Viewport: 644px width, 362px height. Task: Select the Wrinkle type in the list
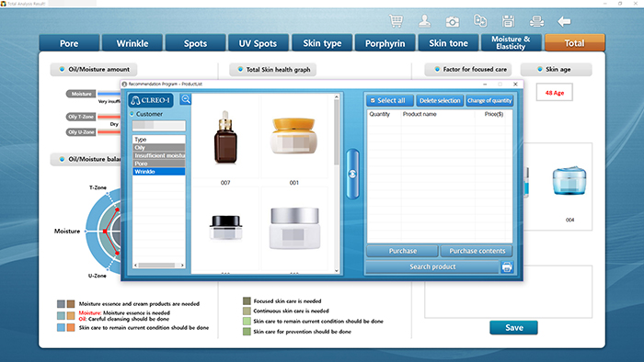[x=158, y=172]
